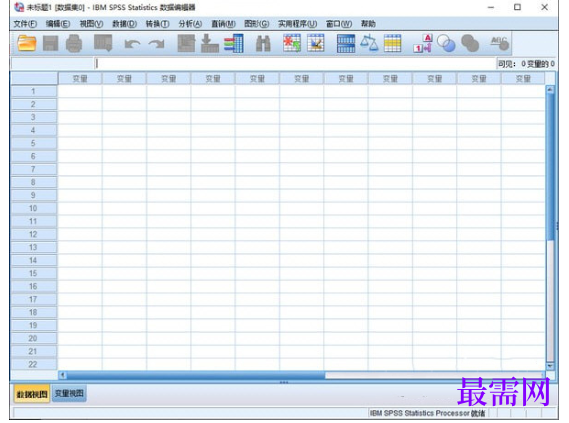Open the 数据(D) menu
Image resolution: width=569 pixels, height=423 pixels.
(x=124, y=24)
